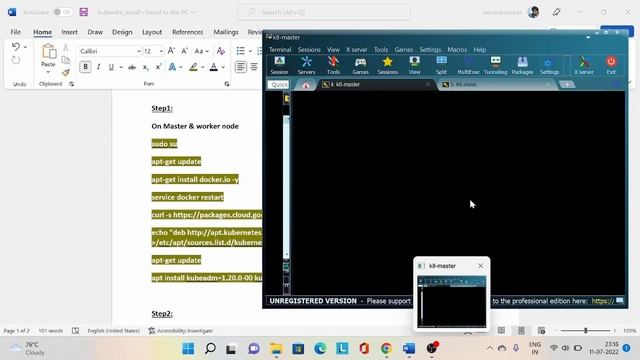The height and width of the screenshot is (360, 640).
Task: Click the red Exit power icon
Action: coord(611,65)
